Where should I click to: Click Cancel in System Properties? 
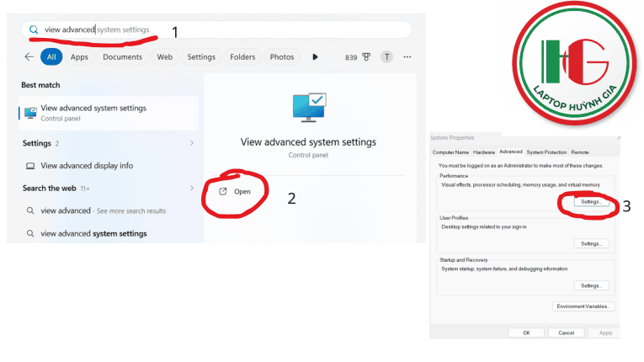click(x=566, y=333)
